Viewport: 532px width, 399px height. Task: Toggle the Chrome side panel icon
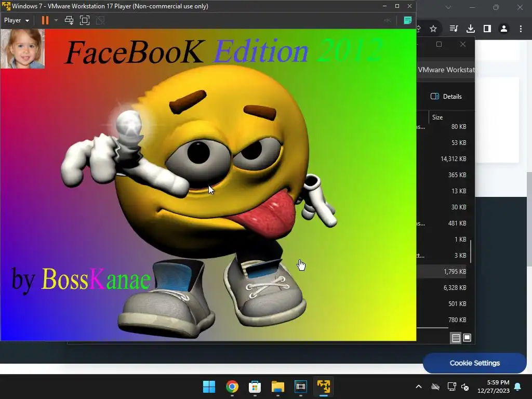487,29
